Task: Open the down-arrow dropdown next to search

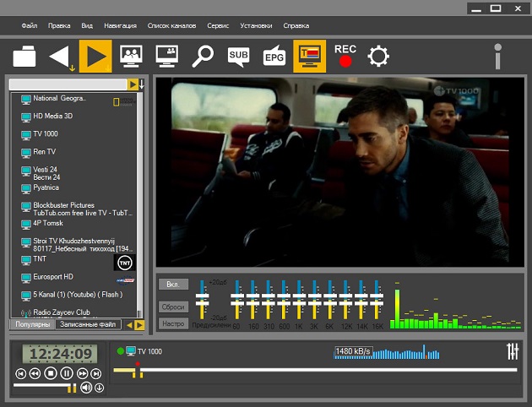Action: 142,84
